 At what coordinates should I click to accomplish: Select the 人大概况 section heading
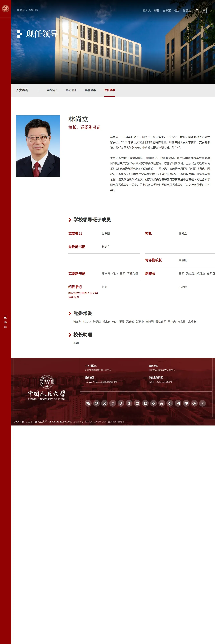coord(22,90)
